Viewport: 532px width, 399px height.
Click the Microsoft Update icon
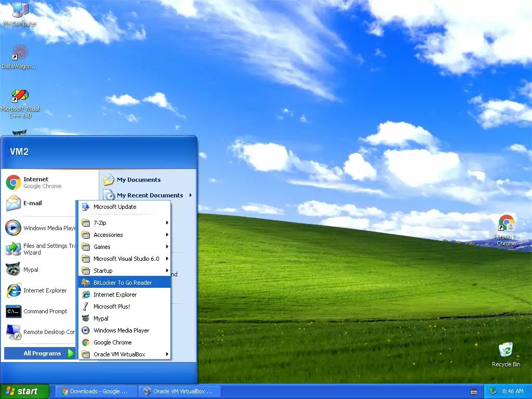coord(86,207)
